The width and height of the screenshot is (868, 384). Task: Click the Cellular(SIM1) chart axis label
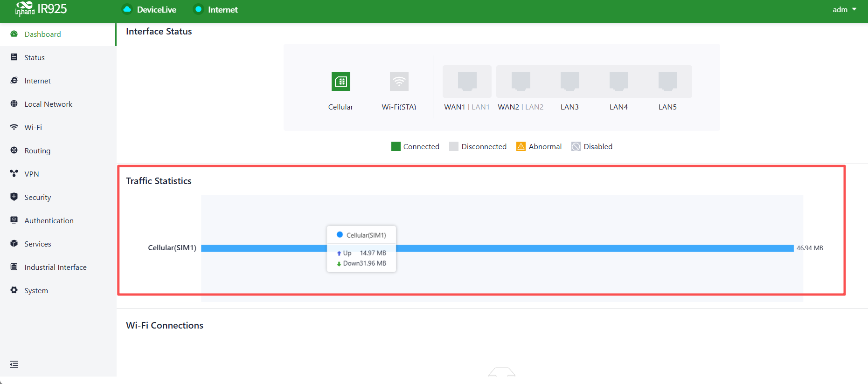tap(172, 247)
